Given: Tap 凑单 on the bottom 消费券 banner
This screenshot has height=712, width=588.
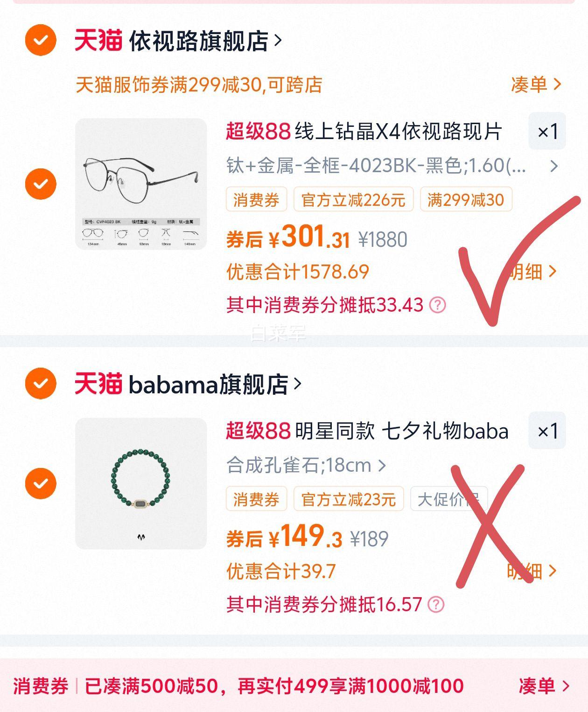Looking at the screenshot, I should click(x=544, y=686).
